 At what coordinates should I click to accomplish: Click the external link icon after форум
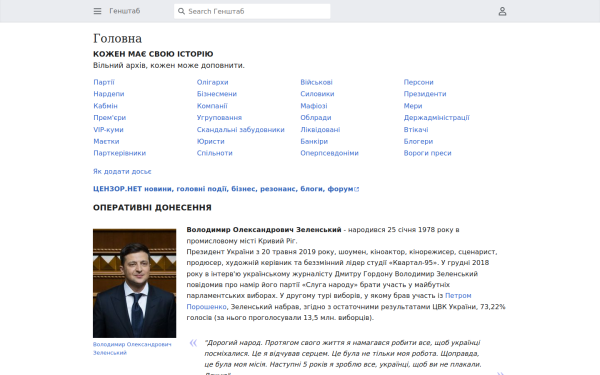click(x=357, y=189)
